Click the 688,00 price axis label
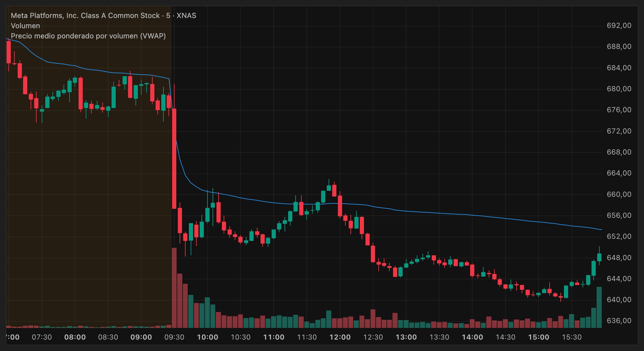 (619, 46)
